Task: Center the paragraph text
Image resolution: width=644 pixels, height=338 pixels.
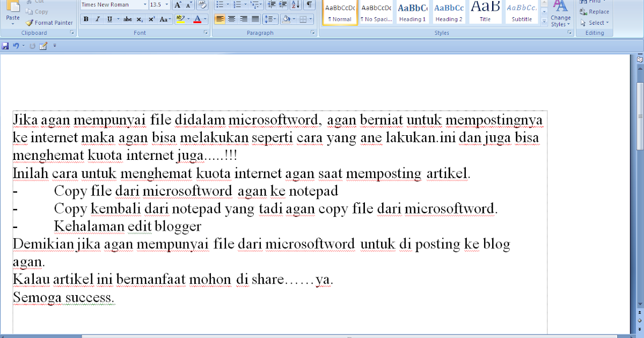Action: pos(231,19)
